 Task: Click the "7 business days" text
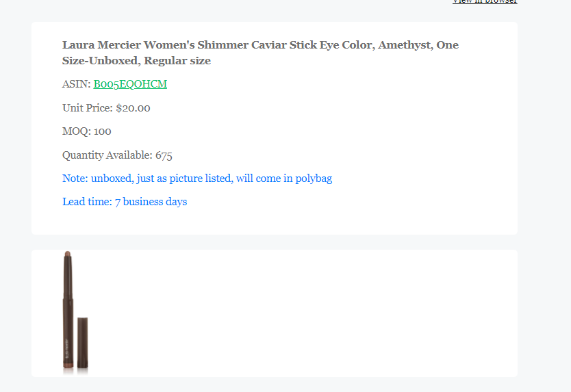[x=151, y=202]
